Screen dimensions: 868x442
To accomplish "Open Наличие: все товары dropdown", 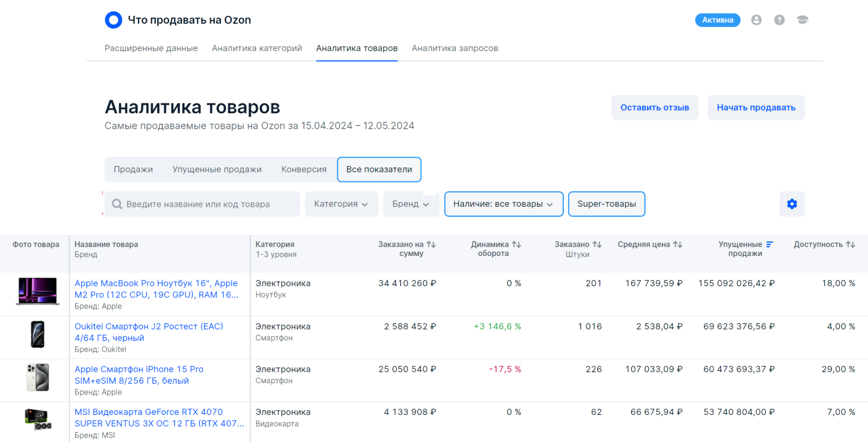I will (x=503, y=204).
